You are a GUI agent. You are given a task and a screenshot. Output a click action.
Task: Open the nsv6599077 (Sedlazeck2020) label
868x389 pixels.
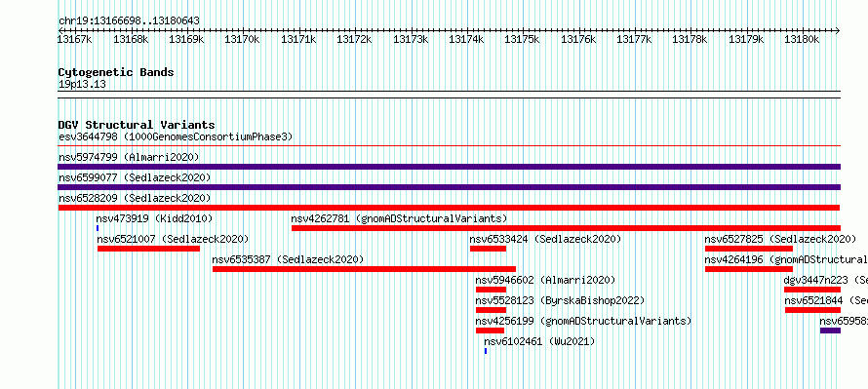tap(135, 177)
